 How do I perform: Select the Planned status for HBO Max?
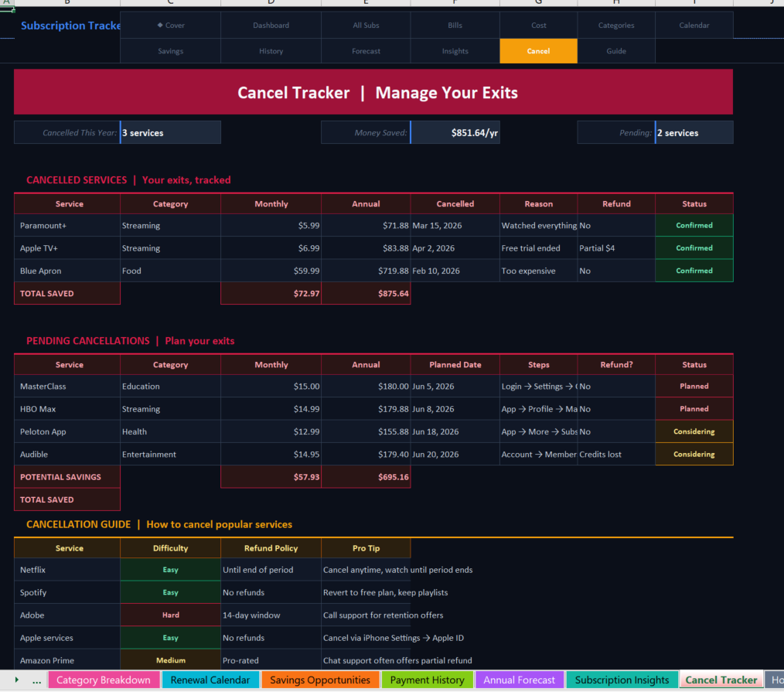pyautogui.click(x=694, y=409)
